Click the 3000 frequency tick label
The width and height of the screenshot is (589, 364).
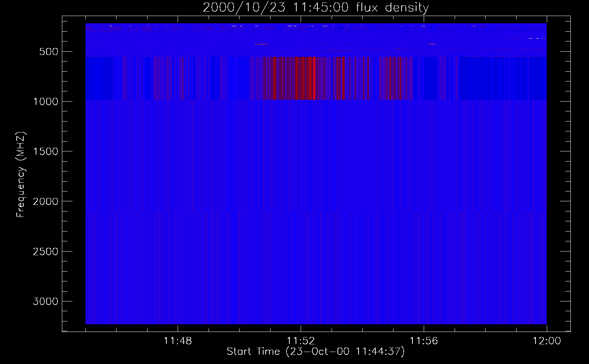pos(46,301)
